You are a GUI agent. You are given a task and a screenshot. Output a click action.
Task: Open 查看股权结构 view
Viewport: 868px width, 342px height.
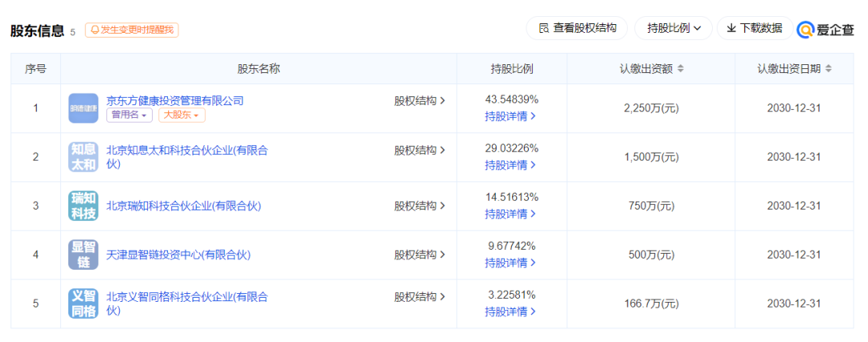(x=577, y=28)
